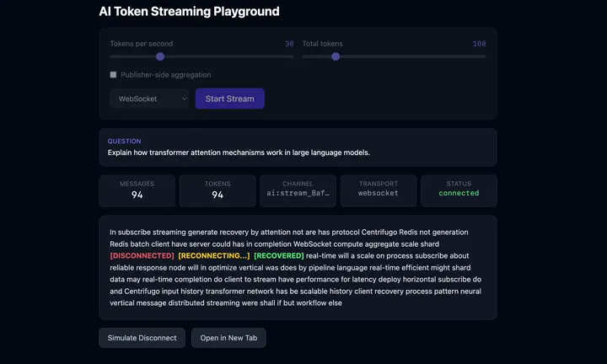Screen dimensions: 607x364
Task: Click the Tokens per second label
Action: [x=142, y=44]
